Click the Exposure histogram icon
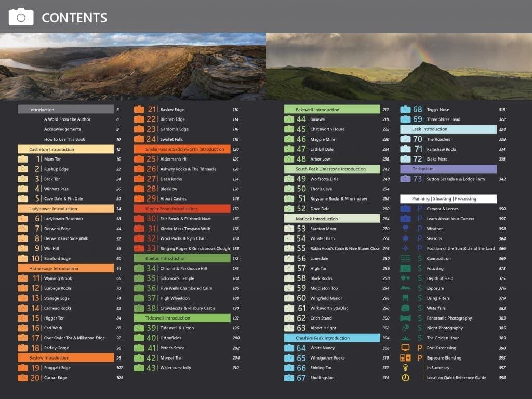532x399 pixels. click(405, 288)
